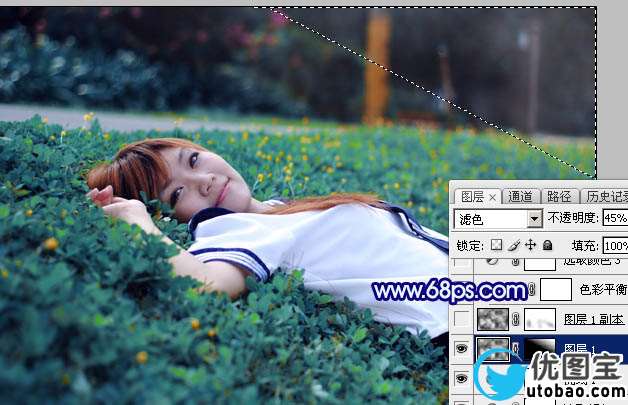
Task: Click link icon on 图层 1 副本 layer
Action: pos(516,319)
